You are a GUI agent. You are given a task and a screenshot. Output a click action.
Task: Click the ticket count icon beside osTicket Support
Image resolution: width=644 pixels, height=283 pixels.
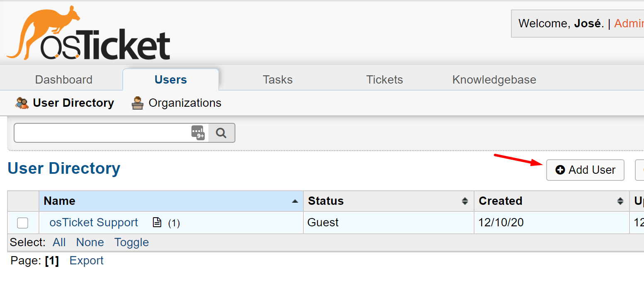tap(157, 222)
